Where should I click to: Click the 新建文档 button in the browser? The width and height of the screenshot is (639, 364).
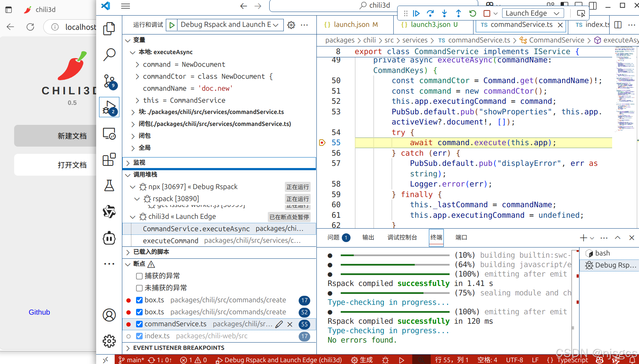click(x=71, y=135)
